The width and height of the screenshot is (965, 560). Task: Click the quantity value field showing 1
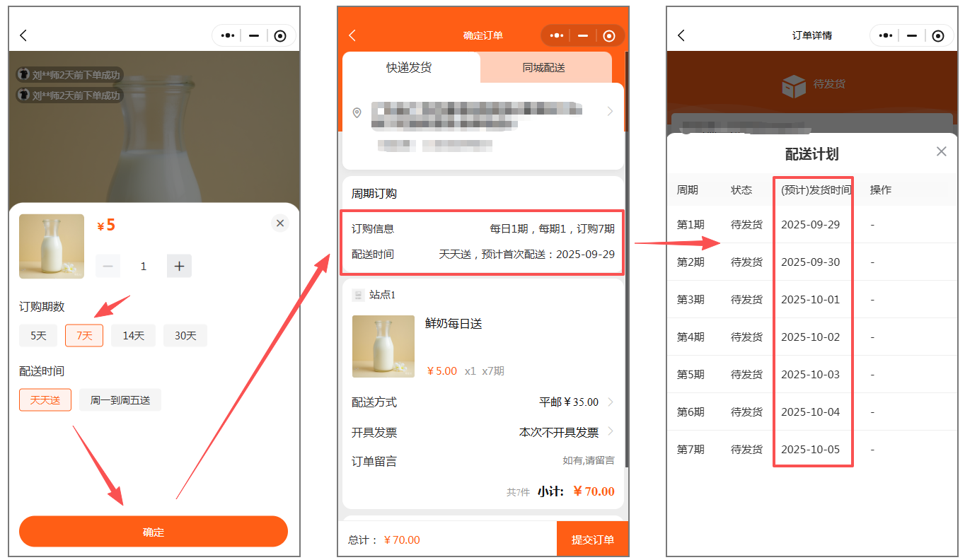click(x=144, y=266)
